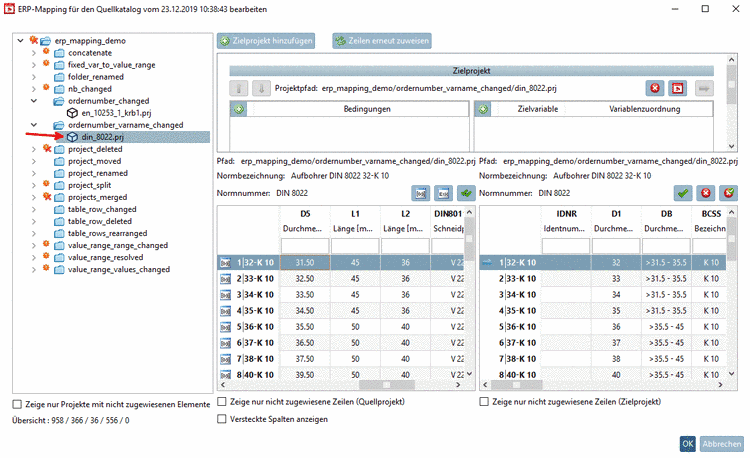Check 'Versteckte Spalten anzeigen' option

click(222, 420)
